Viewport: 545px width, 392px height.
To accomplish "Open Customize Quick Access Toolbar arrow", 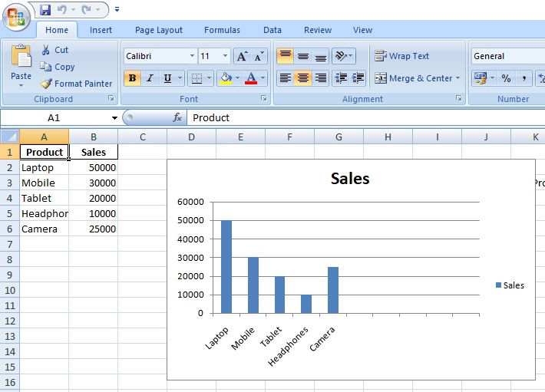I will click(x=117, y=10).
